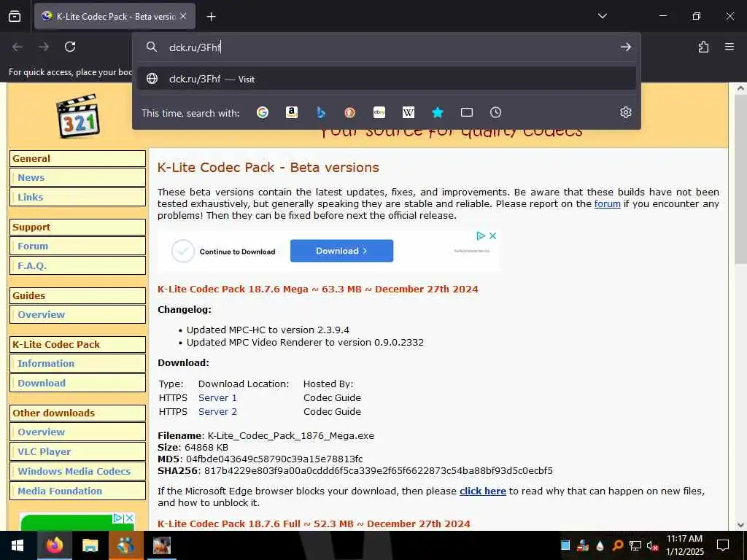Image resolution: width=747 pixels, height=560 pixels.
Task: Search with Google engine icon
Action: [x=263, y=112]
